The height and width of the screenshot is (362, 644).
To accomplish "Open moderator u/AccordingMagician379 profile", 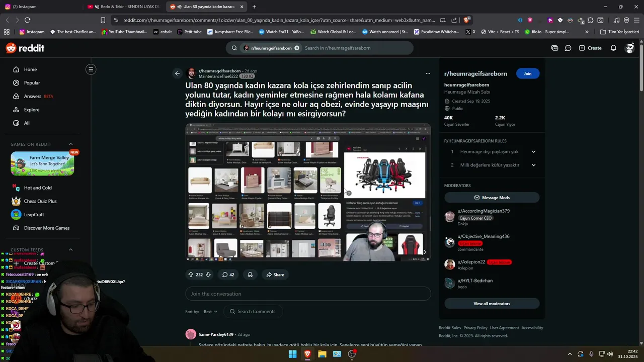I will (484, 211).
